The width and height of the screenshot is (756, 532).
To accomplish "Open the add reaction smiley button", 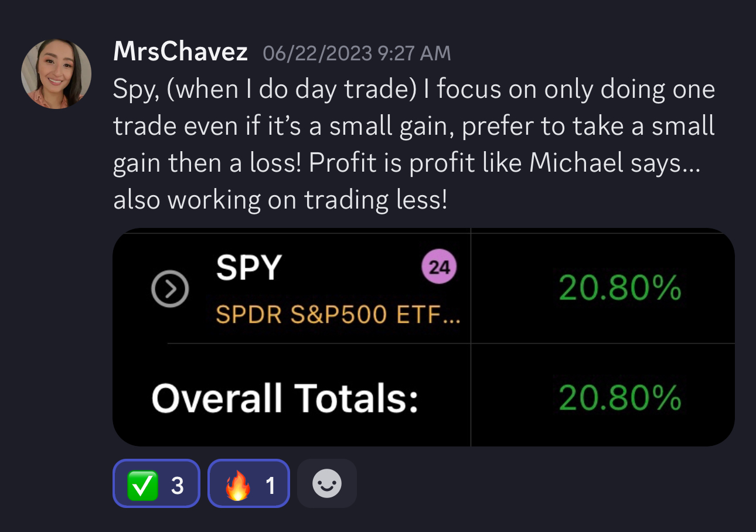I will [x=326, y=483].
